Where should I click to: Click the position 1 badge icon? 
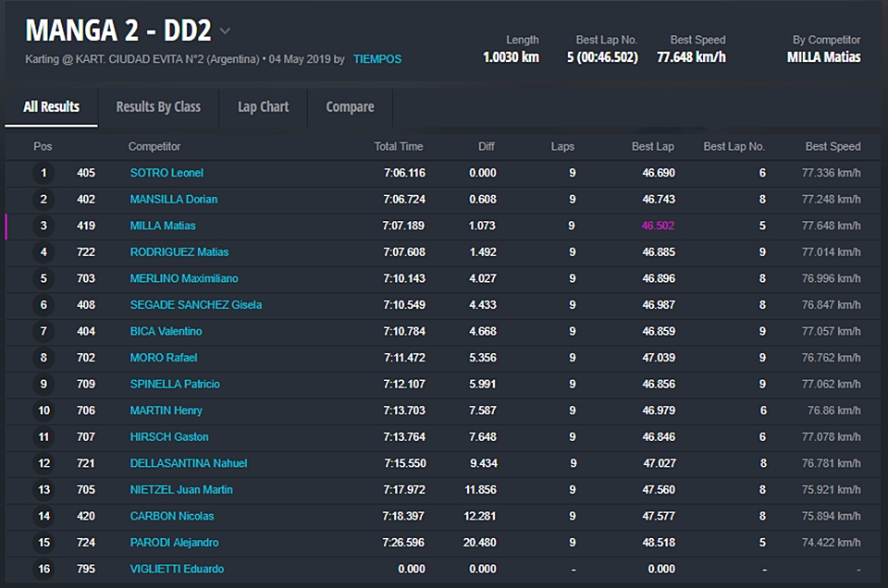[43, 173]
